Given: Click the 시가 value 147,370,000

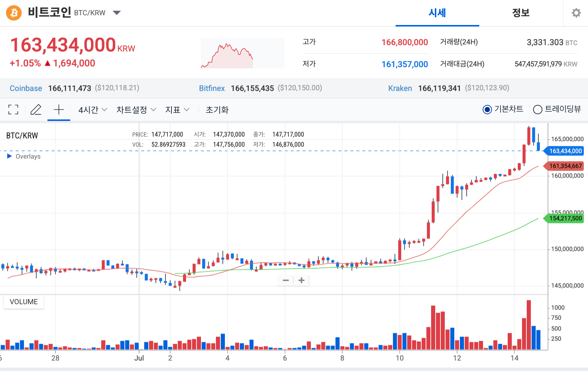Looking at the screenshot, I should (x=229, y=134).
